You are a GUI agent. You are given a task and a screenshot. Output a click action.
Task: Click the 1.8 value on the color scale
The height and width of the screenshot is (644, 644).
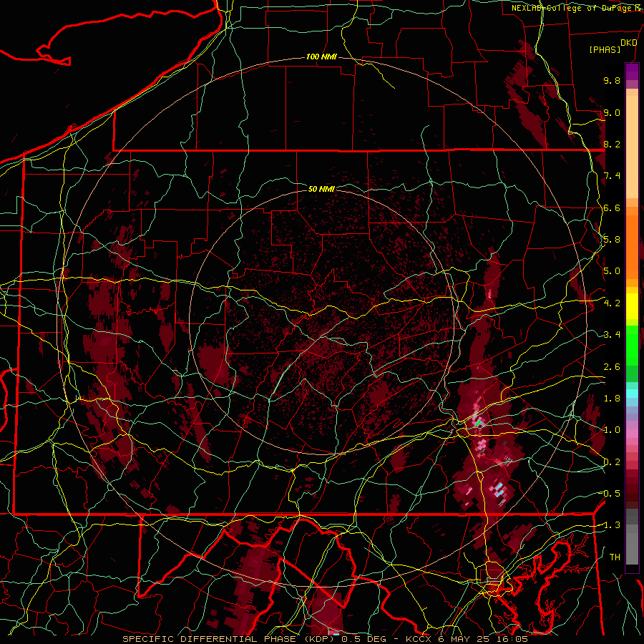pos(612,399)
